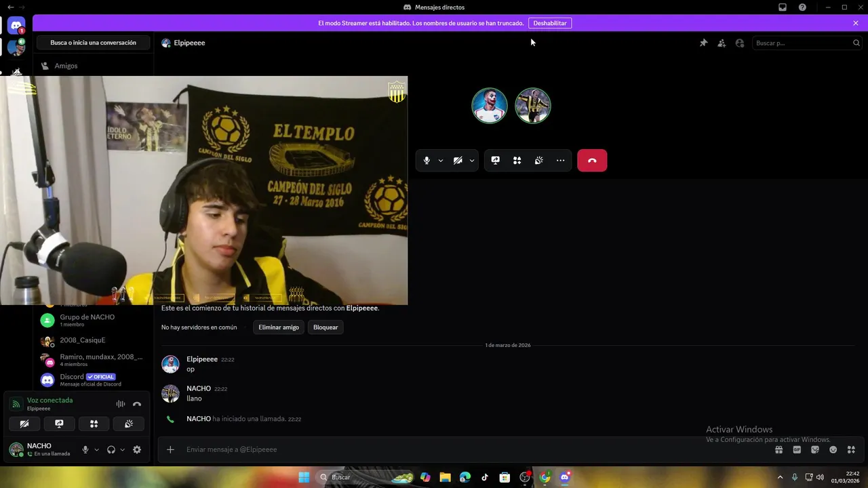The image size is (868, 488).
Task: Open 'Busca o inicia una conversación' field
Action: (93, 43)
